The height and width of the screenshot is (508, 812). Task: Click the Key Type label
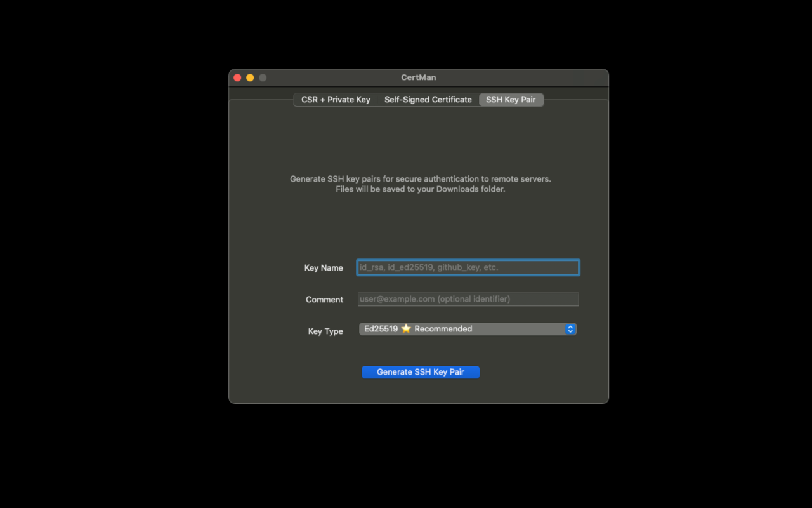pyautogui.click(x=325, y=331)
